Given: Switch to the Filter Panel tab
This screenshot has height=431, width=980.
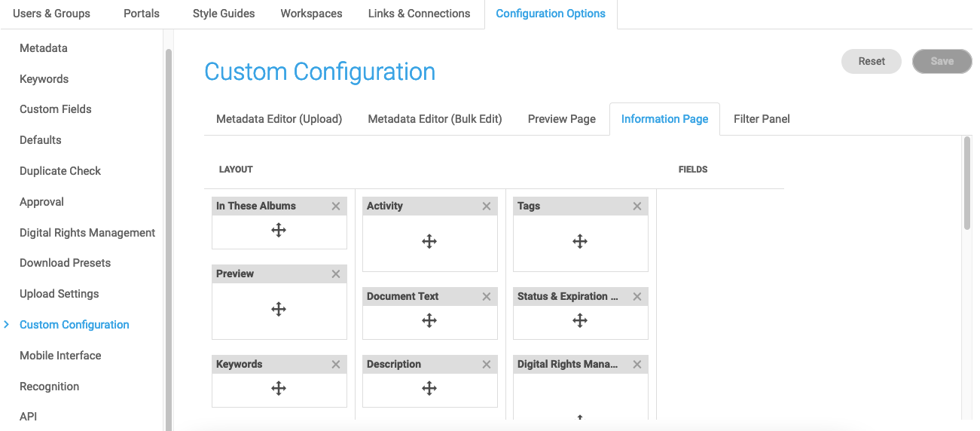Looking at the screenshot, I should 762,119.
